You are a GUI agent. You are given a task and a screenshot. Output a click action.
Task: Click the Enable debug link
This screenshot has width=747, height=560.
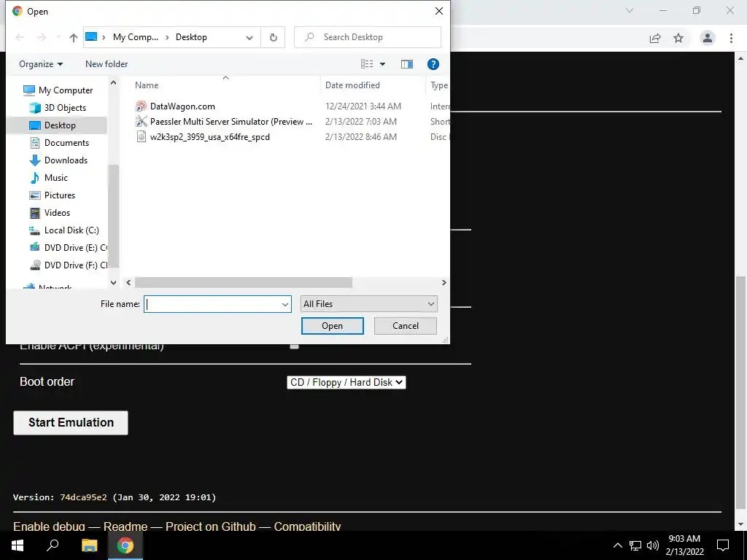(49, 526)
